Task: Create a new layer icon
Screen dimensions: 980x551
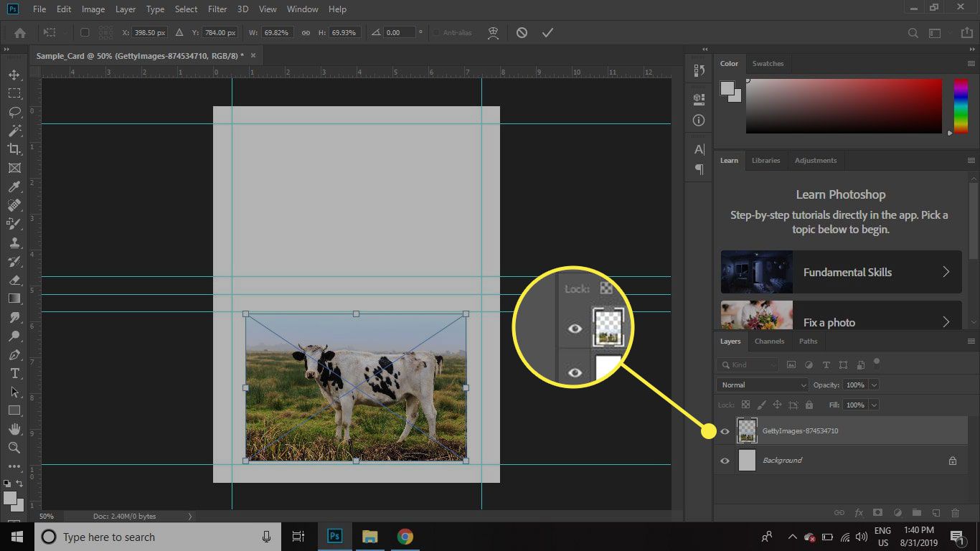Action: 936,513
